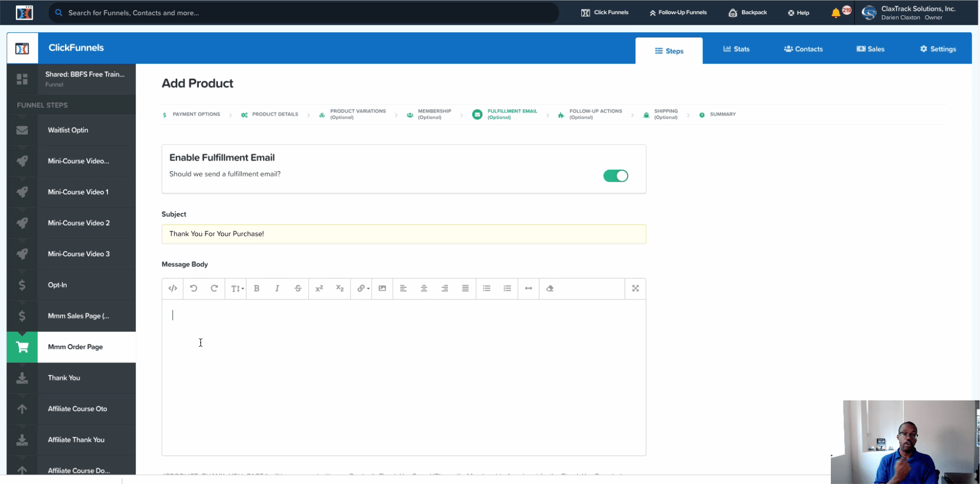The image size is (980, 484).
Task: View notifications bell
Action: [836, 13]
